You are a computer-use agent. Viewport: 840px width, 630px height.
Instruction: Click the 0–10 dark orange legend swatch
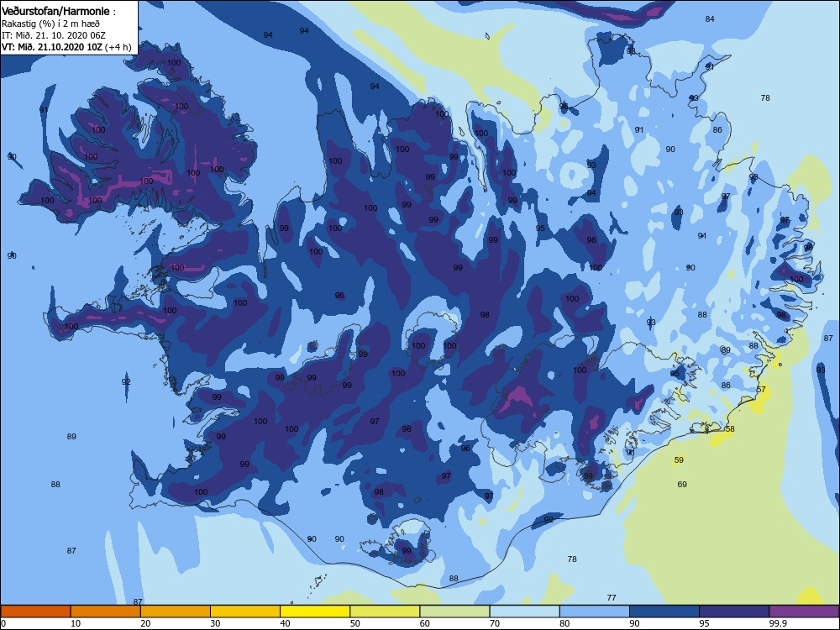[x=35, y=612]
